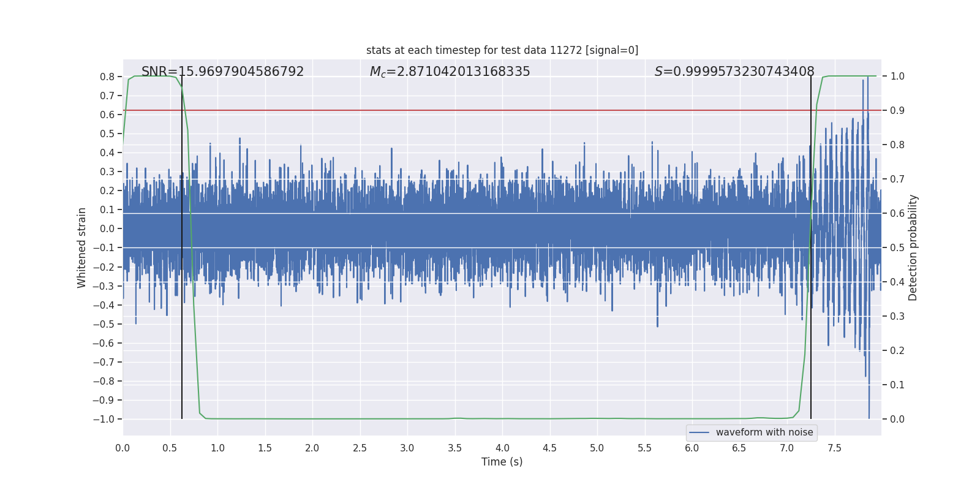Select the 'Detection probability' right axis label
The height and width of the screenshot is (490, 980).
(x=913, y=247)
